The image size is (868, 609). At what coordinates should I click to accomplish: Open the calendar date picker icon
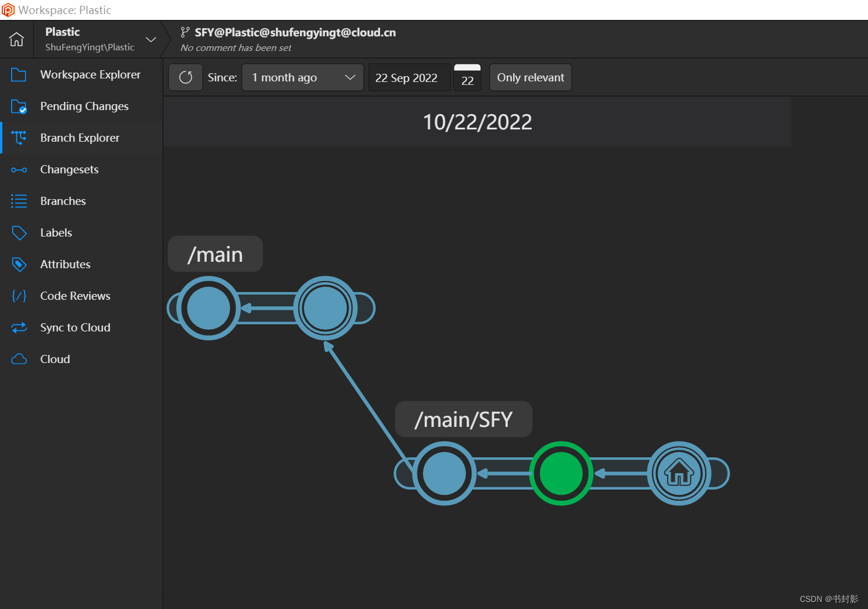(x=467, y=77)
